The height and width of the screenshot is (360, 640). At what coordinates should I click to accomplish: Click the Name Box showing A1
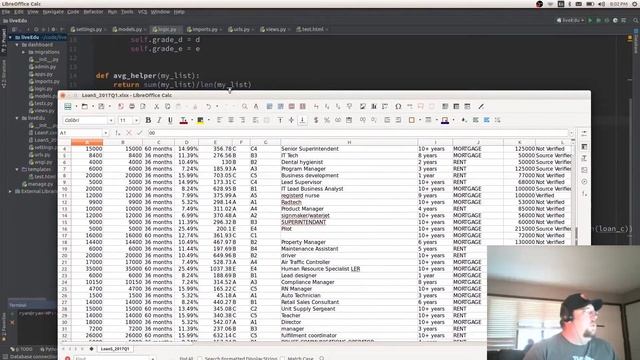[81, 133]
